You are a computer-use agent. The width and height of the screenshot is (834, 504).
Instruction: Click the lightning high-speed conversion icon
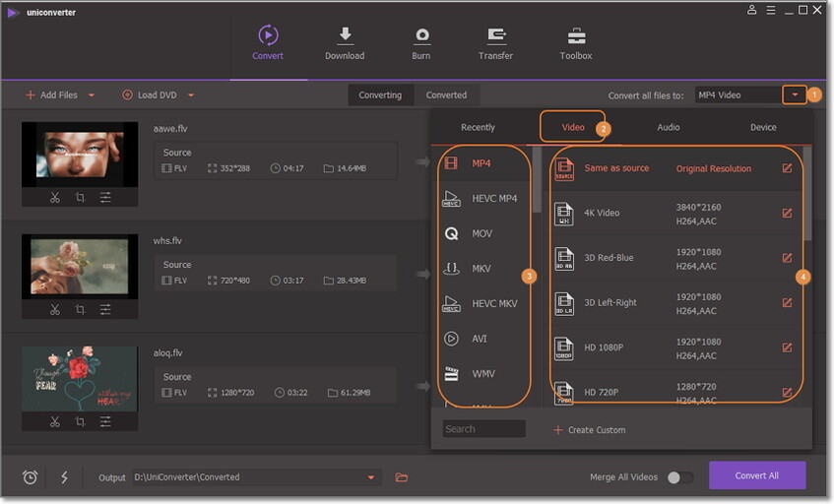65,477
